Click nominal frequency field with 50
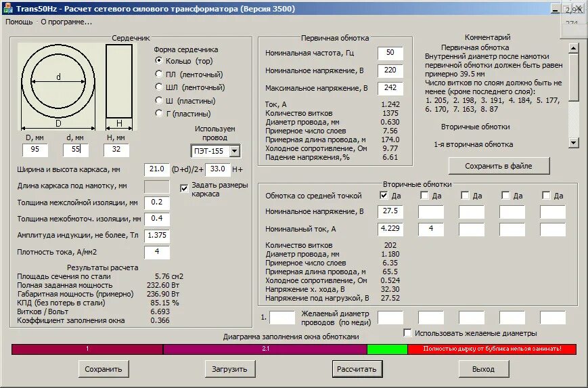This screenshot has width=588, height=388. coord(390,53)
